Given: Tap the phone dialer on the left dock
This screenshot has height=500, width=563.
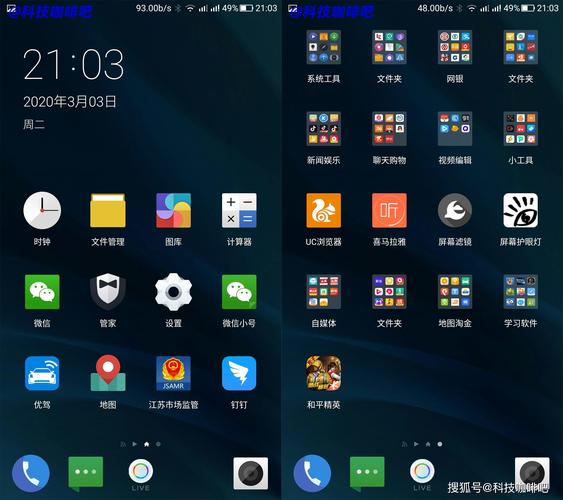Looking at the screenshot, I should (x=31, y=473).
